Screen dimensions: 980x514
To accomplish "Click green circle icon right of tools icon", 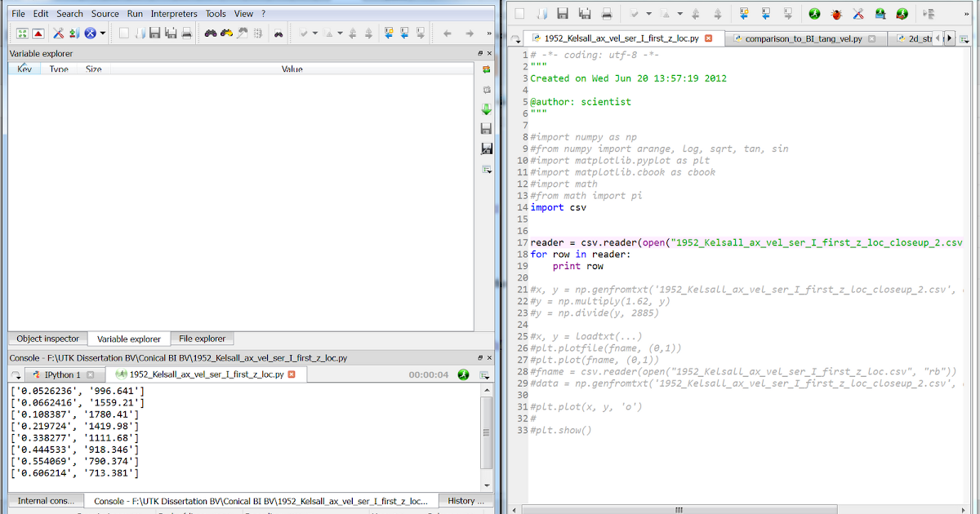I will (x=880, y=13).
